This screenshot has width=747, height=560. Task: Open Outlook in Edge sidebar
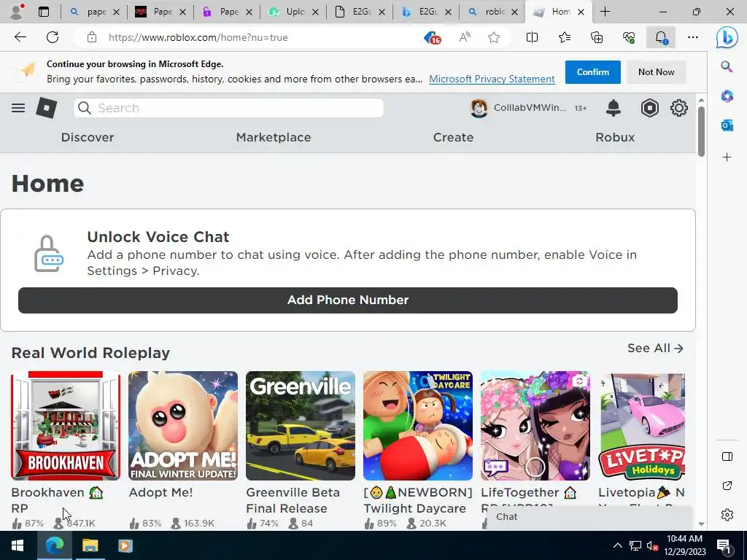point(727,125)
